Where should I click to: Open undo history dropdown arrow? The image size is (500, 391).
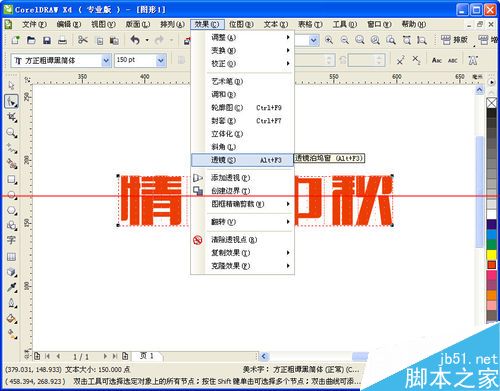[147, 40]
